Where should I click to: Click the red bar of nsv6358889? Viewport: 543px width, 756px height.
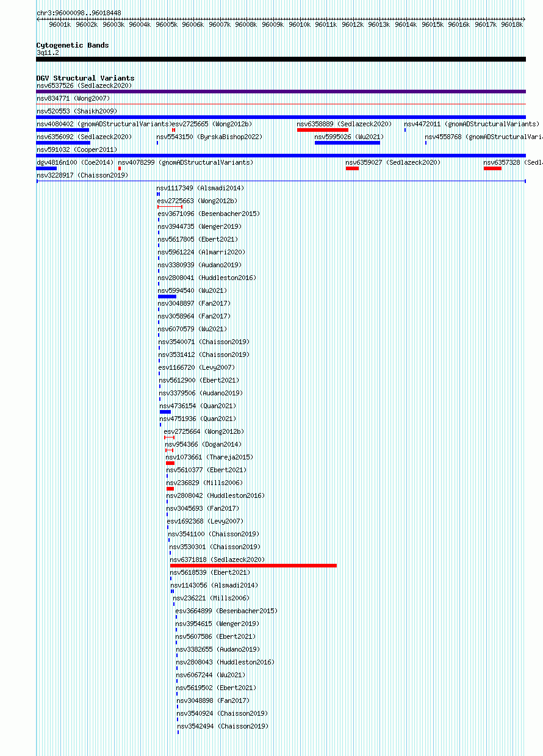tap(323, 129)
